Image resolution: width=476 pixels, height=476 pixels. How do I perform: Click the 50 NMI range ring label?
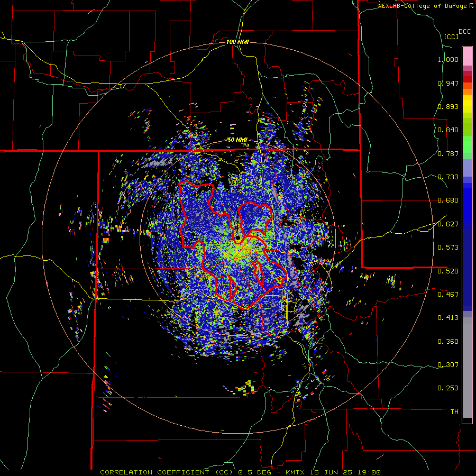click(x=237, y=140)
